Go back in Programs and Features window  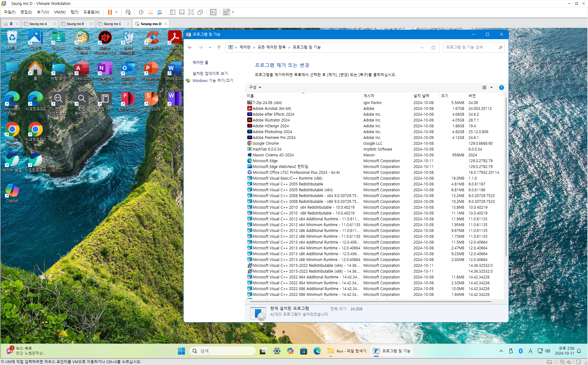point(190,47)
